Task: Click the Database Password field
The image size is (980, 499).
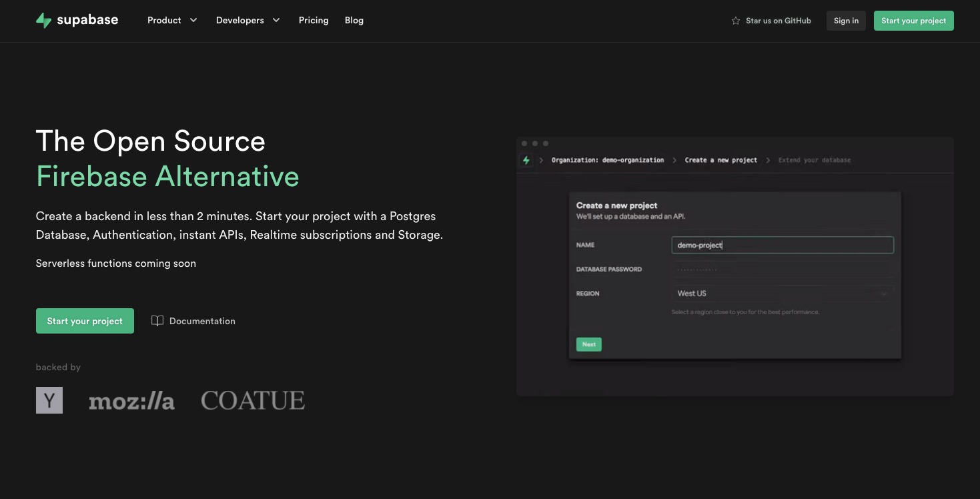Action: 782,270
